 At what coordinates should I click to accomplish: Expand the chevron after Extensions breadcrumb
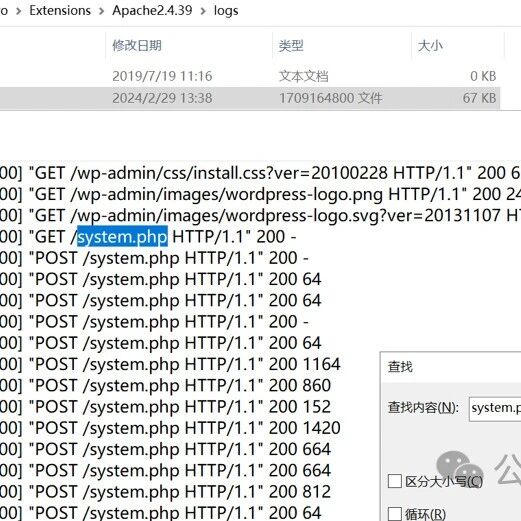click(x=102, y=11)
